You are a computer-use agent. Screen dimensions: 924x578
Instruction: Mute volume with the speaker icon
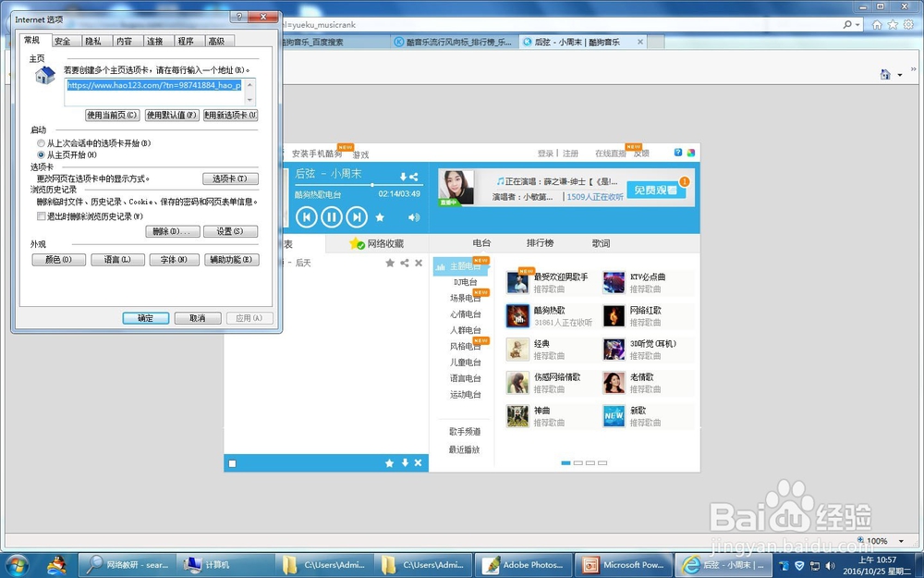tap(414, 217)
